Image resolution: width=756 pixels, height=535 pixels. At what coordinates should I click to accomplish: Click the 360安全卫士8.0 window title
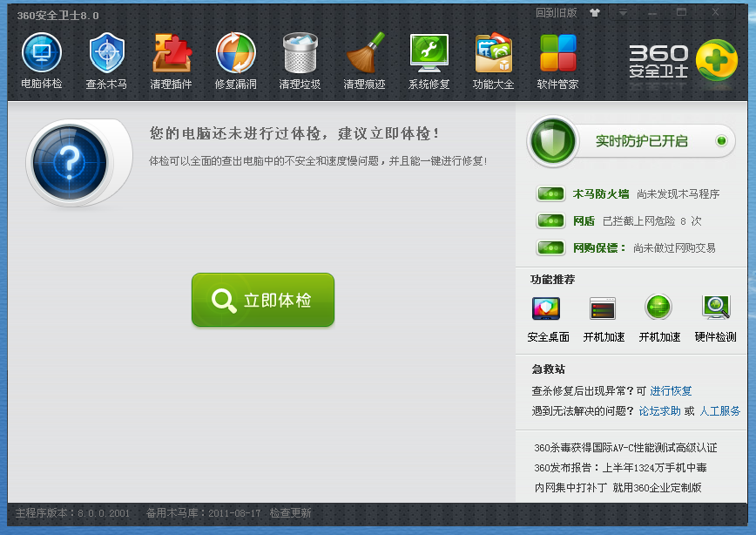[x=57, y=16]
